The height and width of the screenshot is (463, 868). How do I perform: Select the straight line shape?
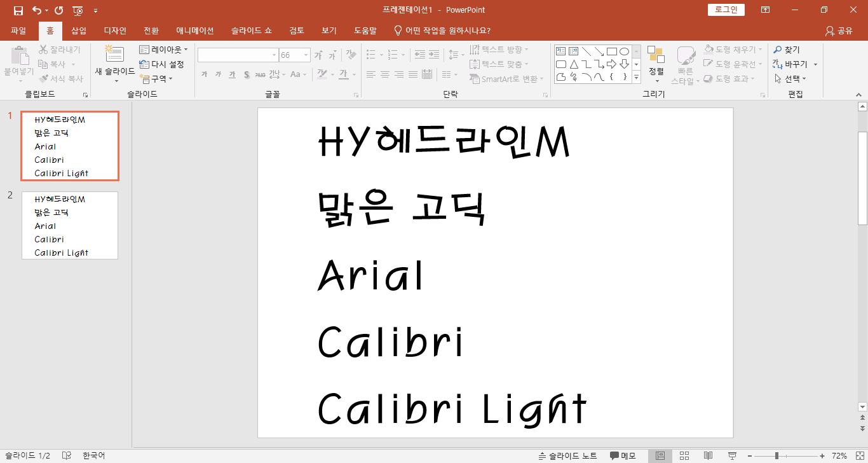coord(586,52)
